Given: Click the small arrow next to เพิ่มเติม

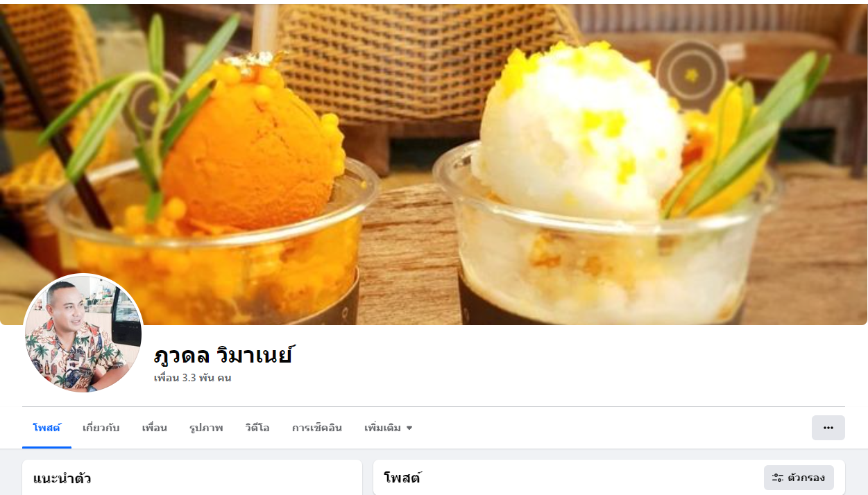Looking at the screenshot, I should 409,428.
